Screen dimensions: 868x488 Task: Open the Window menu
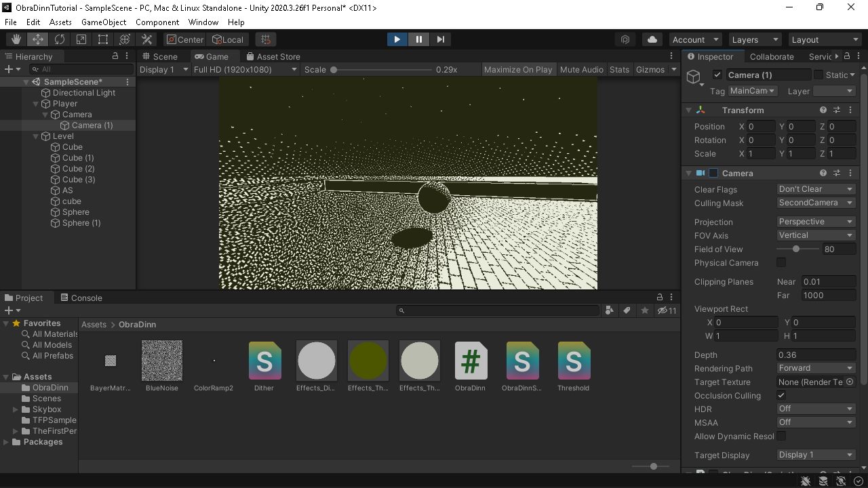click(203, 22)
